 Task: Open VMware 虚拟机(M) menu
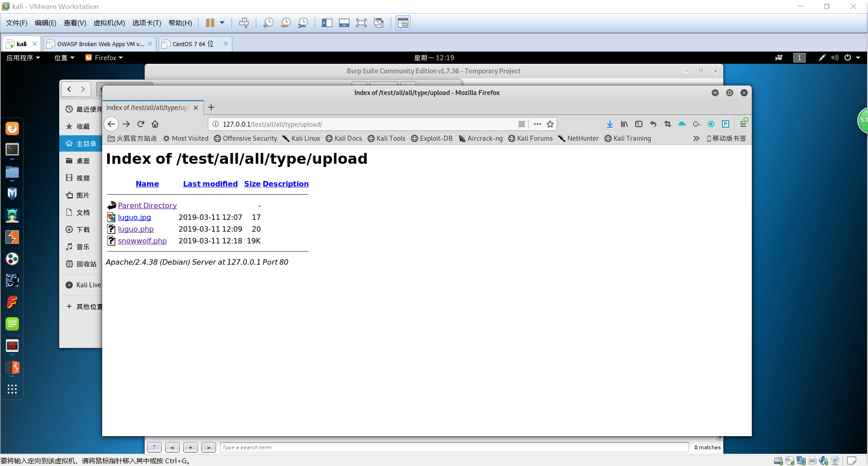tap(109, 23)
